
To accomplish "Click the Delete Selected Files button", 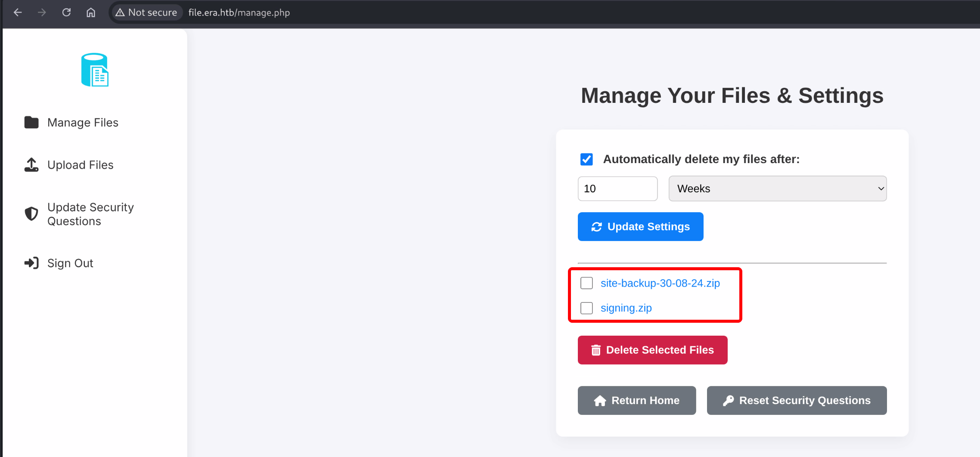I will coord(652,350).
